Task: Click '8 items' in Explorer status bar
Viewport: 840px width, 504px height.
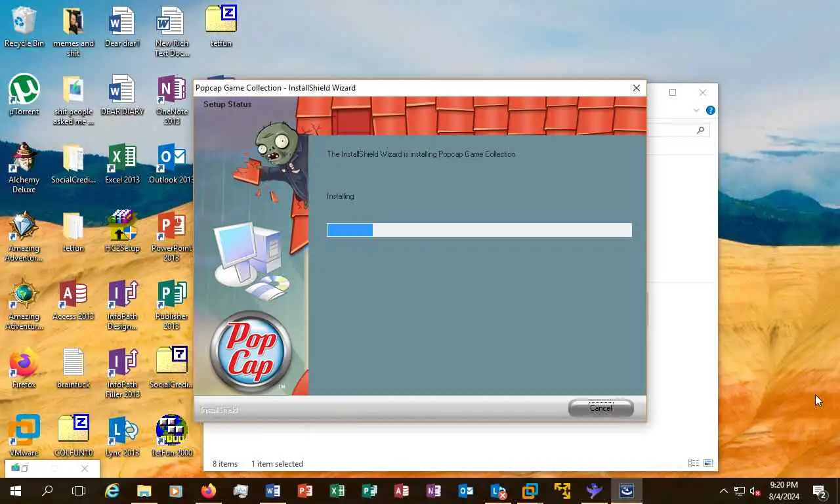Action: pos(225,464)
